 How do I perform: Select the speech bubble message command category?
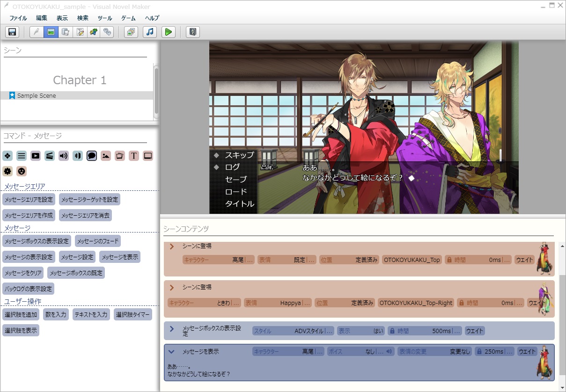[x=92, y=156]
